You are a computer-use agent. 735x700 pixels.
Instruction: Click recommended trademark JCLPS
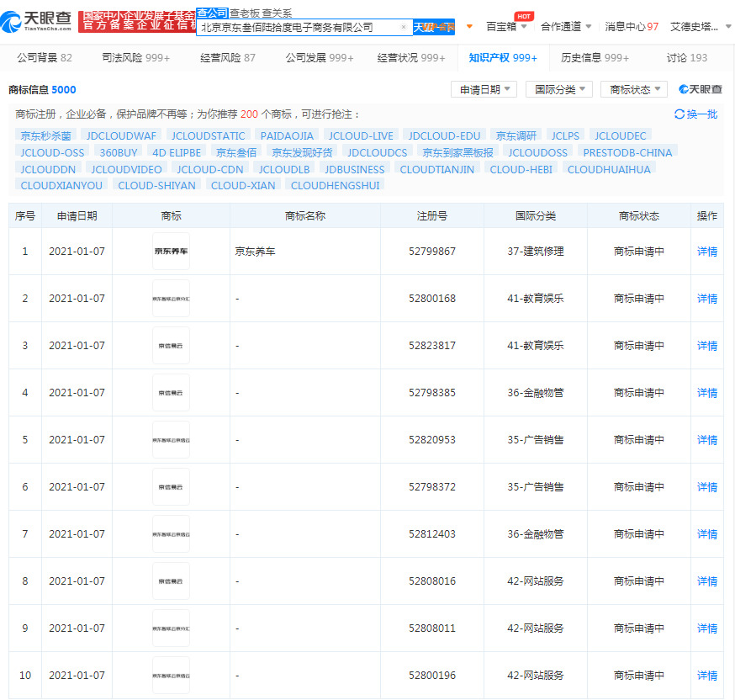(x=565, y=135)
